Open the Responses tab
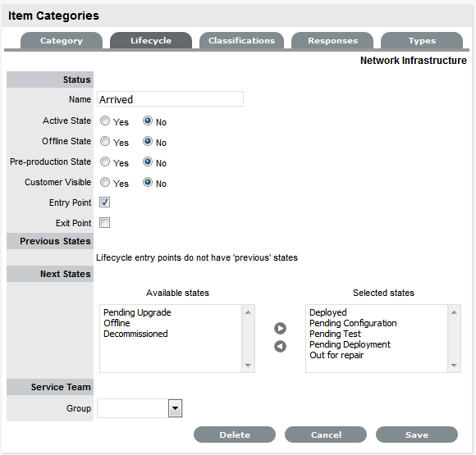This screenshot has height=455, width=476. 332,40
